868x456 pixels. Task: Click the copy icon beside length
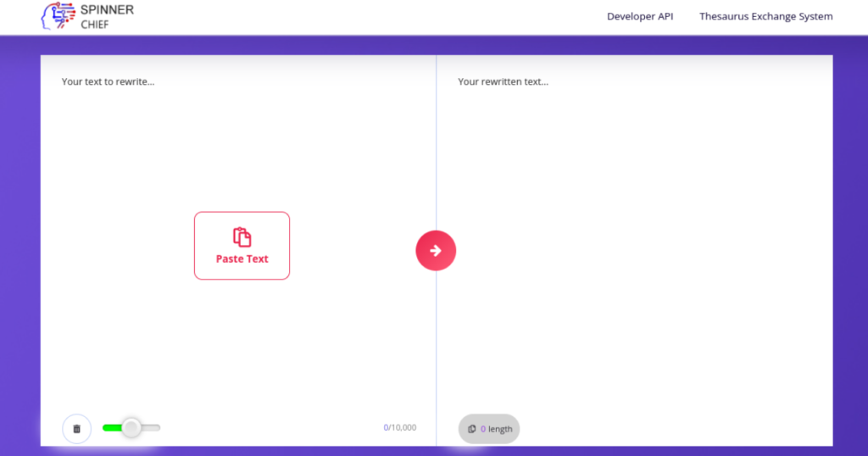point(472,429)
